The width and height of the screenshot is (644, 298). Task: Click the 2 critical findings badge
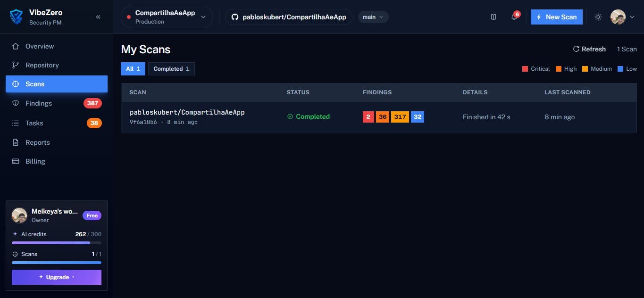[x=368, y=117]
